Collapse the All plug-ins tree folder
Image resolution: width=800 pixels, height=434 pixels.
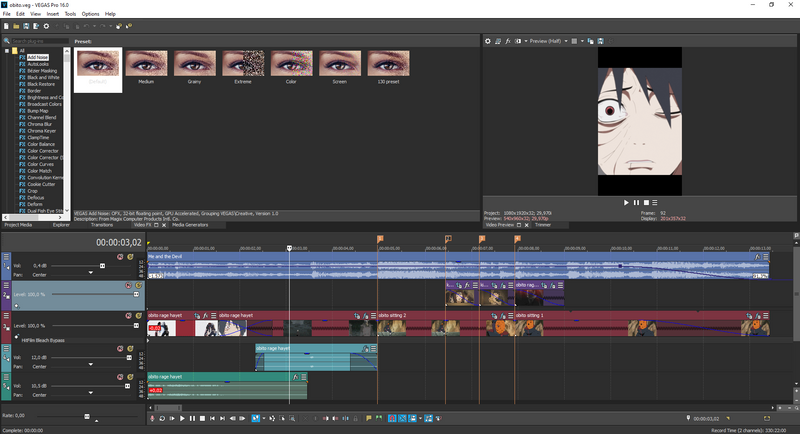[7, 50]
